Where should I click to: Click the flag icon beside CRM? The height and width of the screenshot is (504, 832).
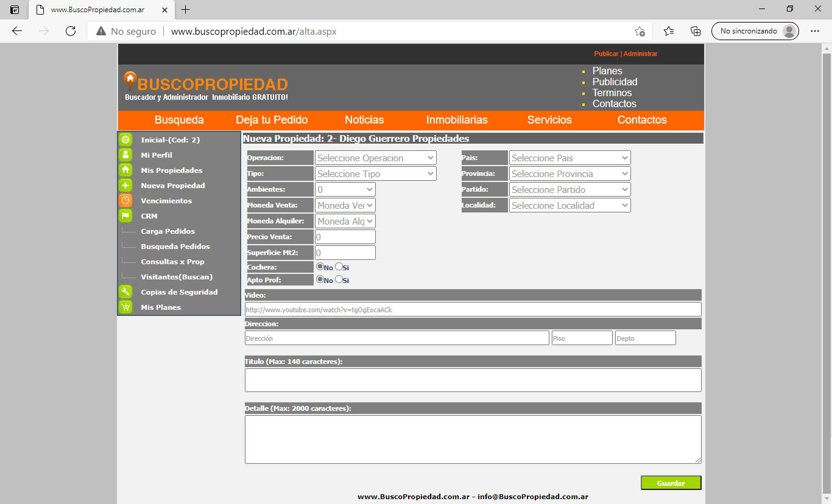[x=125, y=215]
